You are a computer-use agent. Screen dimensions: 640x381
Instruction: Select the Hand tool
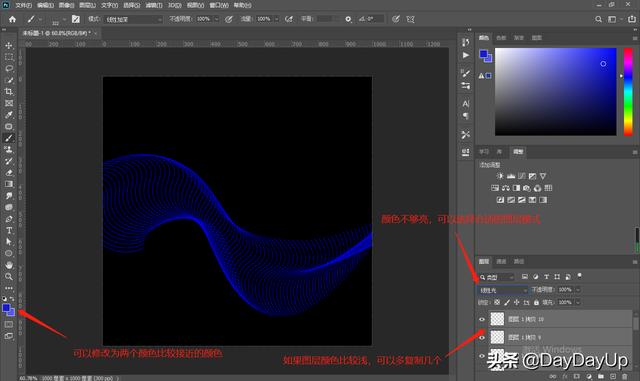[x=9, y=265]
